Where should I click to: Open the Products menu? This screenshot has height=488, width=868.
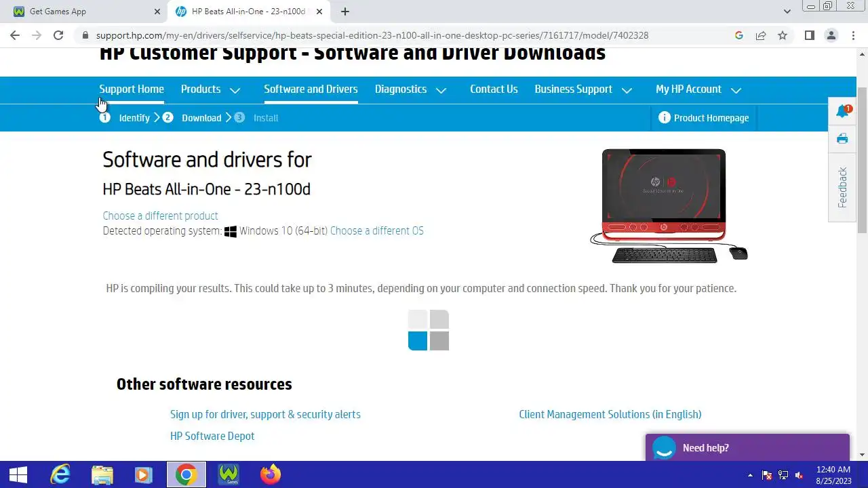(x=201, y=89)
